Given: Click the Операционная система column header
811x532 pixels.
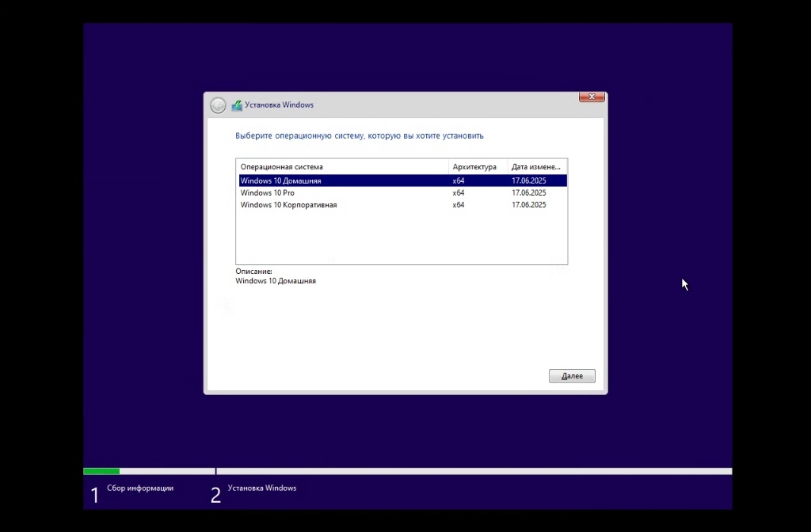Looking at the screenshot, I should coord(342,167).
